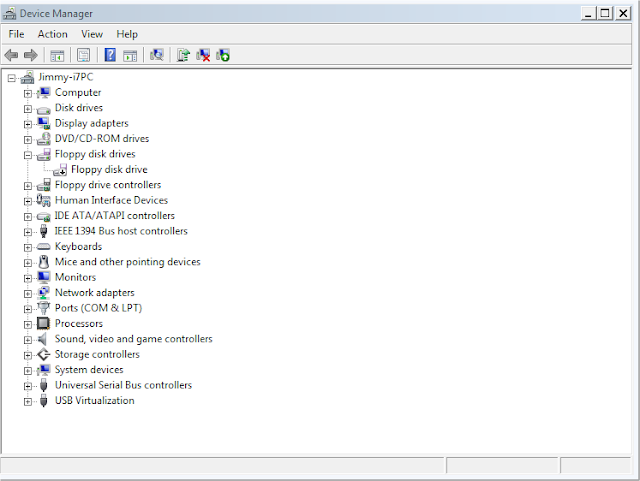Viewport: 640px width, 481px height.
Task: Click the Uninstall device red X icon
Action: (x=203, y=55)
